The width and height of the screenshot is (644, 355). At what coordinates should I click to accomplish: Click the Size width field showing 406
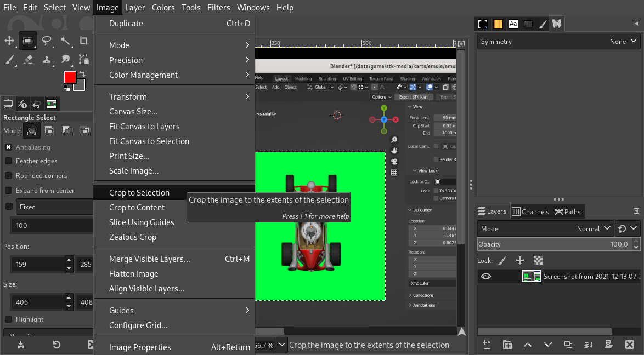[38, 302]
